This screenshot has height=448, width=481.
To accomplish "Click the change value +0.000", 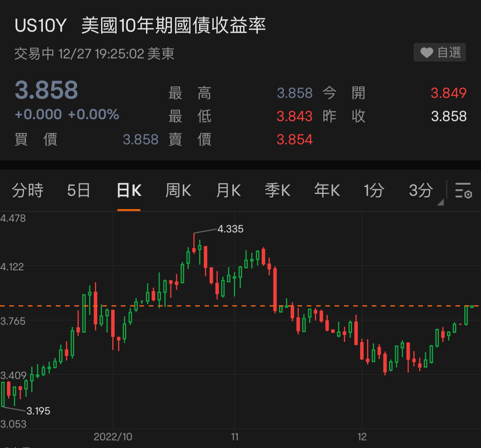I will tap(38, 114).
